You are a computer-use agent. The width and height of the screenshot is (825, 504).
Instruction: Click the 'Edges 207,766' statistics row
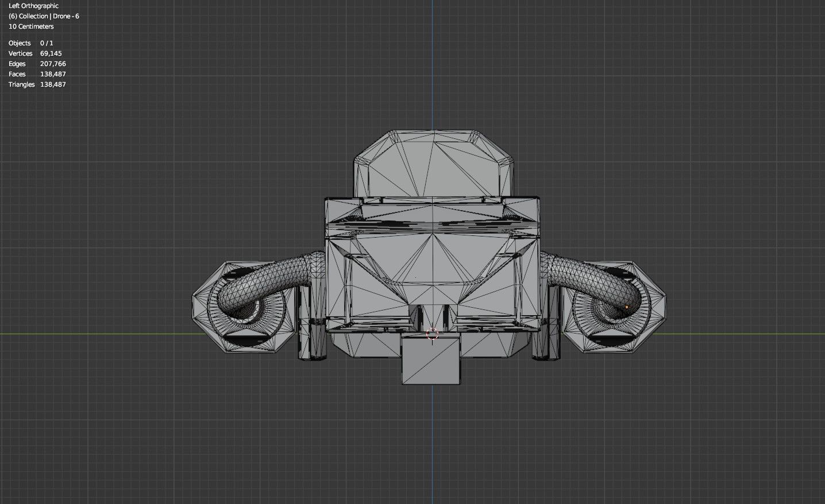(x=37, y=64)
